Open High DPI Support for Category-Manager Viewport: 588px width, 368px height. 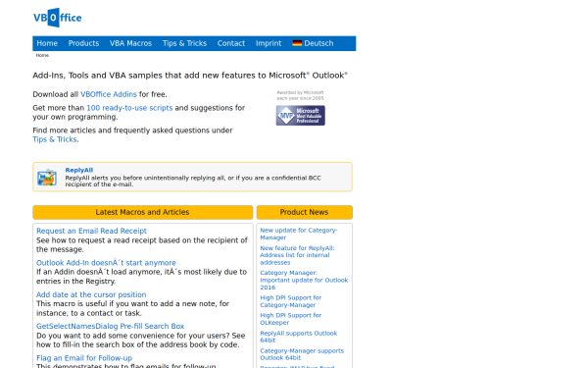(291, 301)
